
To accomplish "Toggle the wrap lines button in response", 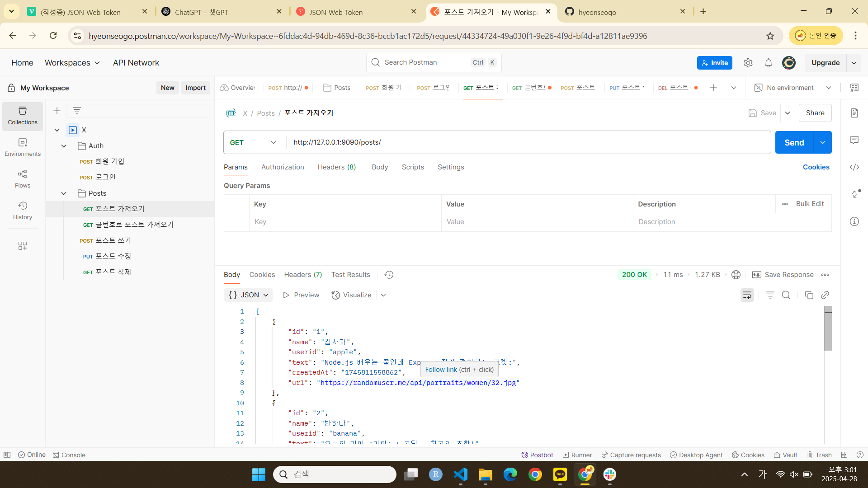I will pos(747,295).
